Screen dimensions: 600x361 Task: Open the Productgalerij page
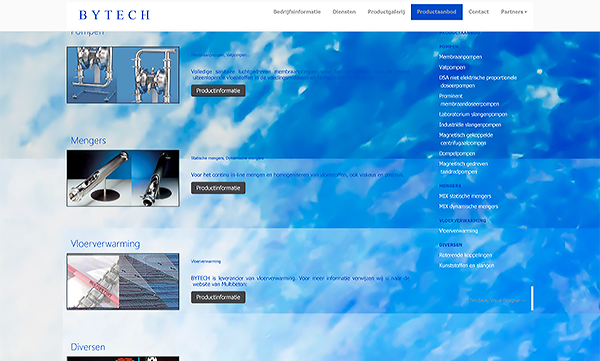tap(386, 12)
